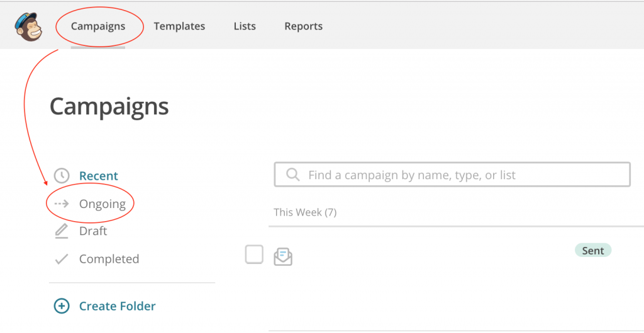This screenshot has height=333, width=644.
Task: Click the Create Folder link
Action: click(118, 306)
